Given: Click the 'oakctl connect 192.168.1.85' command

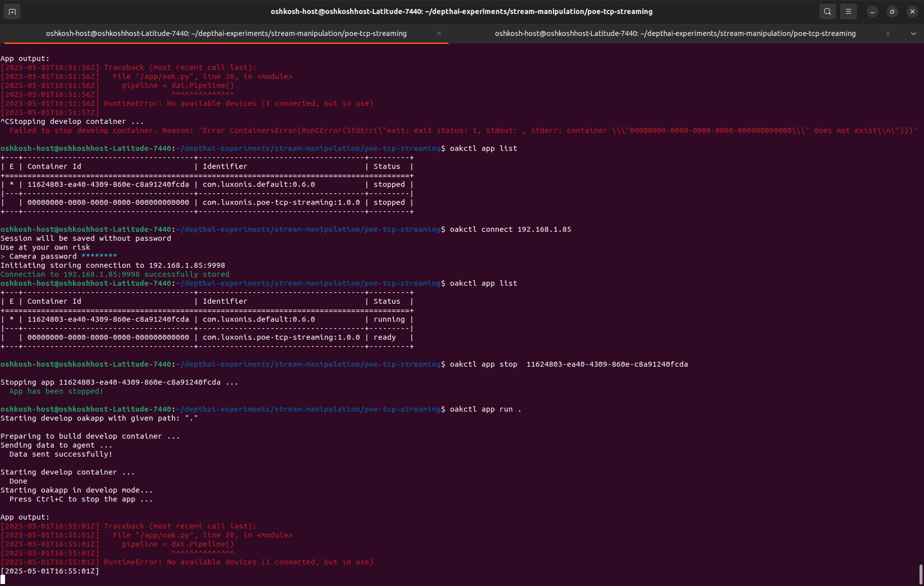Looking at the screenshot, I should [510, 229].
